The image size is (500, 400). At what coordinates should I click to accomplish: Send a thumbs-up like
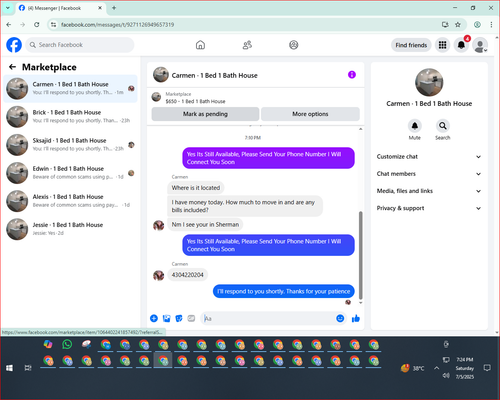(356, 318)
